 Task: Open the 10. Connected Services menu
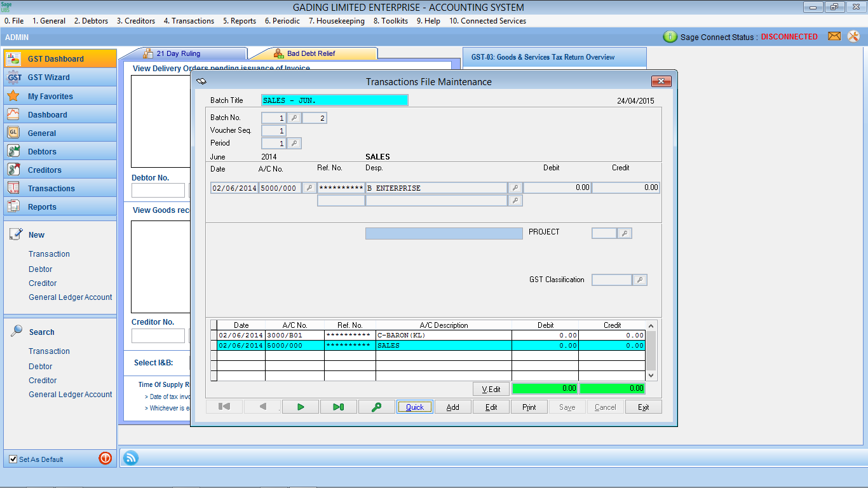[487, 21]
